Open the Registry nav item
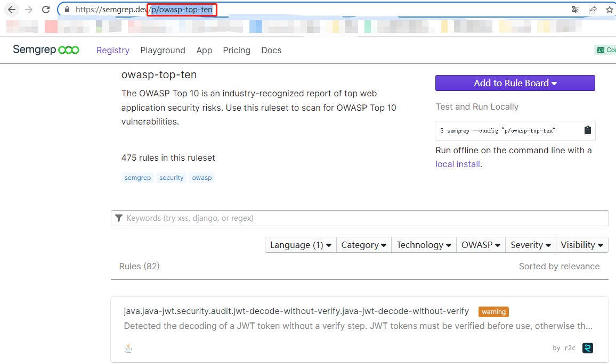 113,50
